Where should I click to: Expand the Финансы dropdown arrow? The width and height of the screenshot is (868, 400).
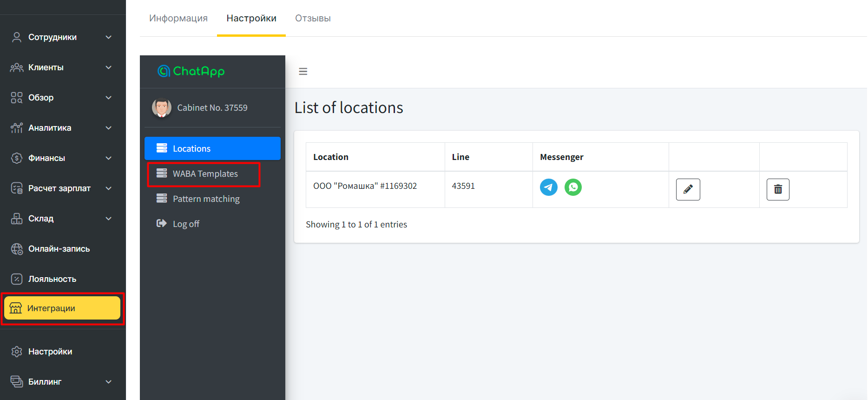[108, 158]
